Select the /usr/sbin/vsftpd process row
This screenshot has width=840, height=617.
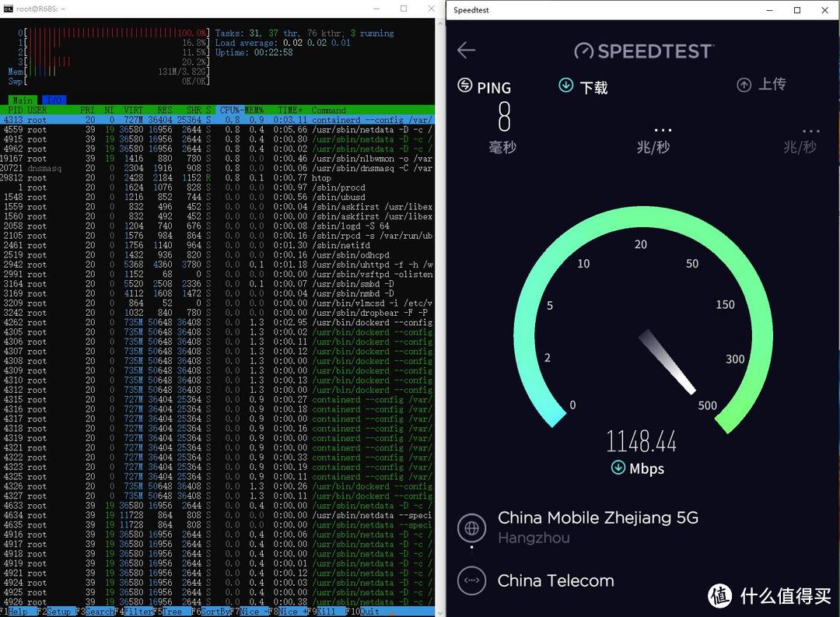point(217,275)
